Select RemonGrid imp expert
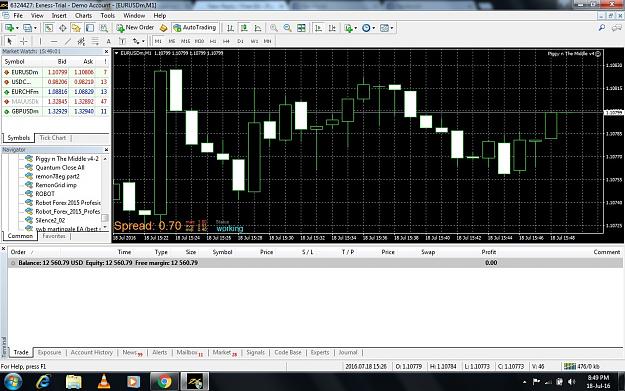Screen dimensions: 625x391 pyautogui.click(x=56, y=185)
